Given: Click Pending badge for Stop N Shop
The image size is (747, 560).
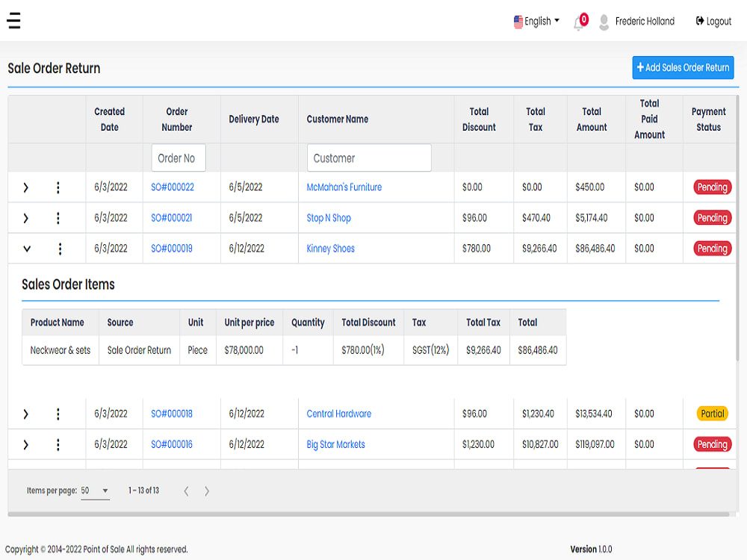Looking at the screenshot, I should [712, 217].
